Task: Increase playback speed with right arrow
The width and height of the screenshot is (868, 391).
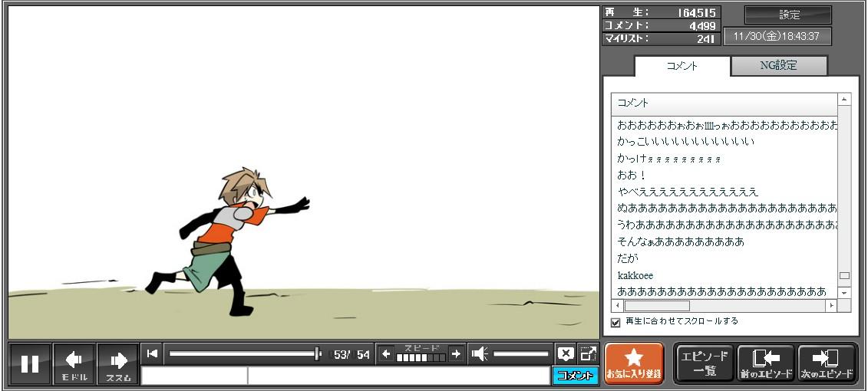Action: (x=456, y=353)
